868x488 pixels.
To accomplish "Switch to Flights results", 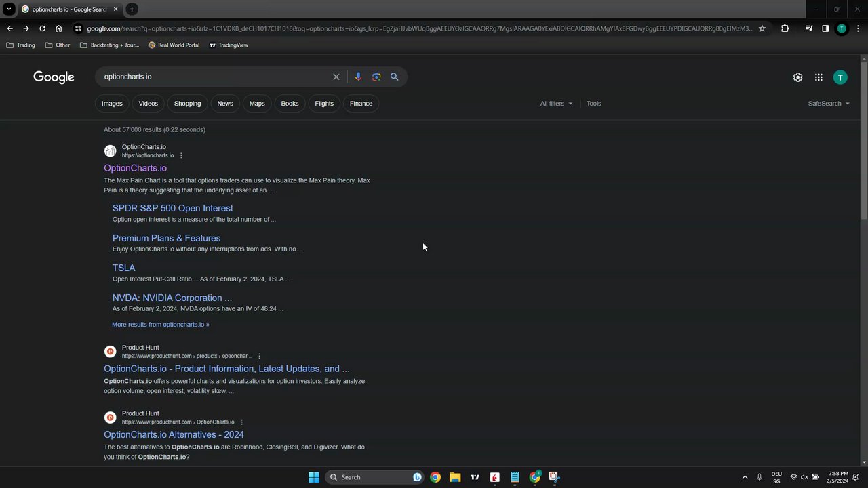I will point(324,104).
